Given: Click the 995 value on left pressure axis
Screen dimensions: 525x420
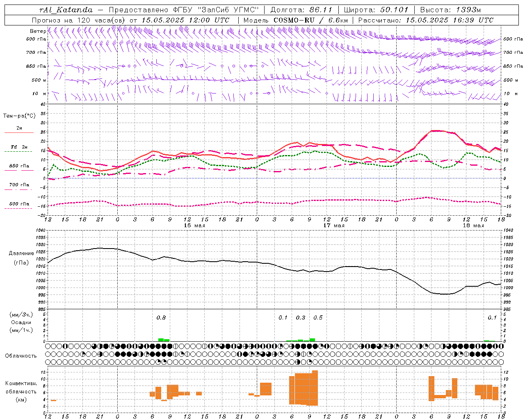Looking at the screenshot, I should click(41, 295).
